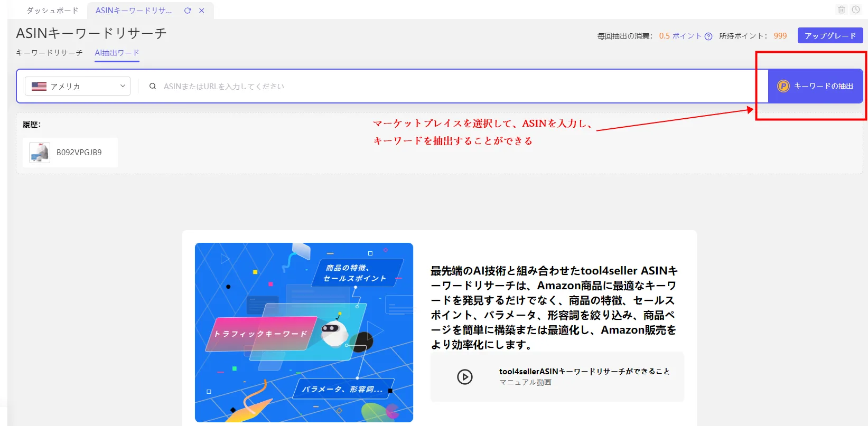The width and height of the screenshot is (868, 426).
Task: Click the 0.5 ポイント link
Action: point(680,36)
